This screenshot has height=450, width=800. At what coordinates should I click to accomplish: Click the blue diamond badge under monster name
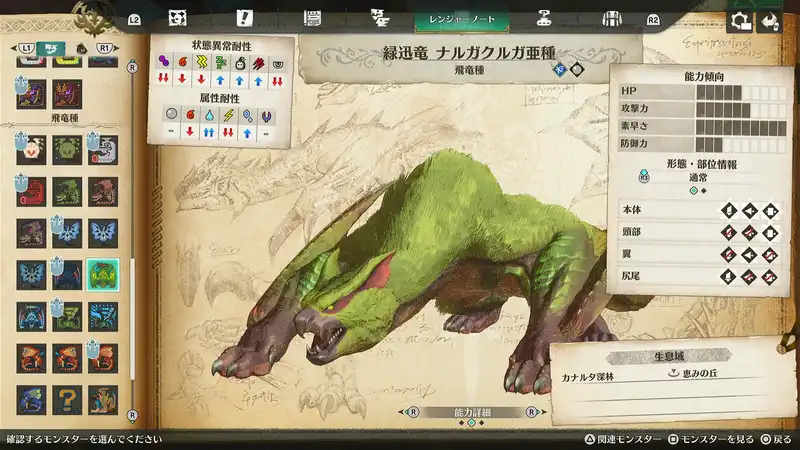[560, 69]
